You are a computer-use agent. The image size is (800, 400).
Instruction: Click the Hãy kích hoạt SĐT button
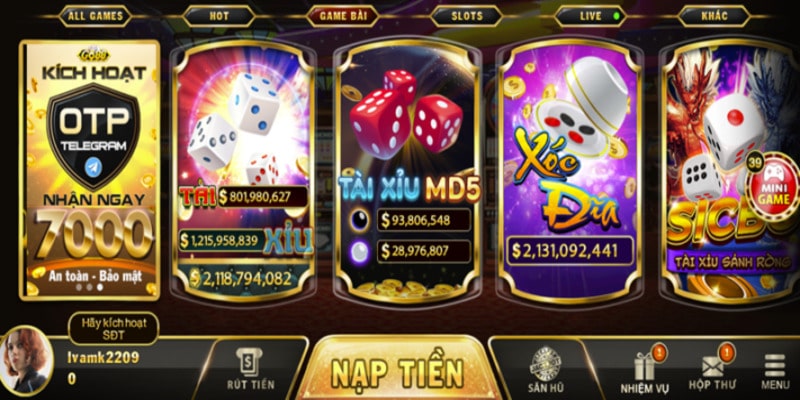pyautogui.click(x=114, y=329)
